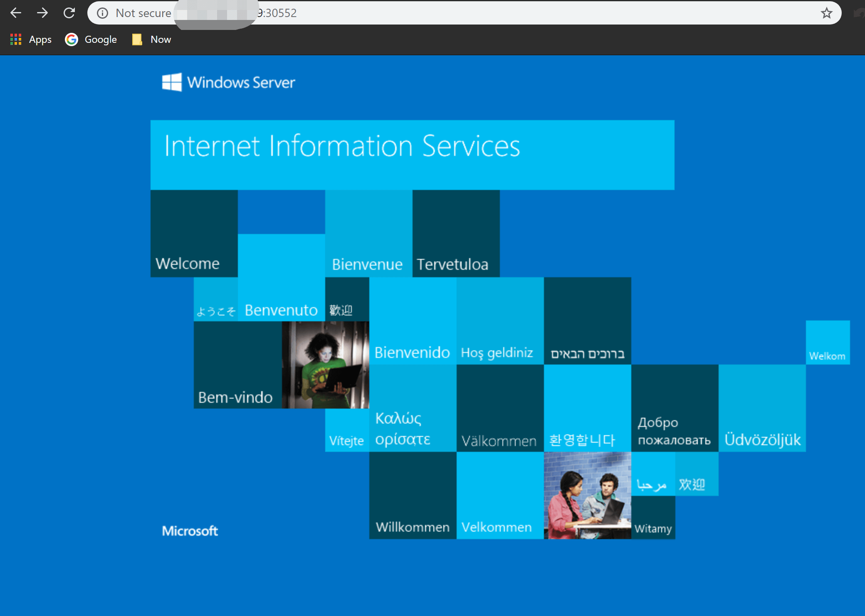Click the Bienvenido tile

coord(413,321)
